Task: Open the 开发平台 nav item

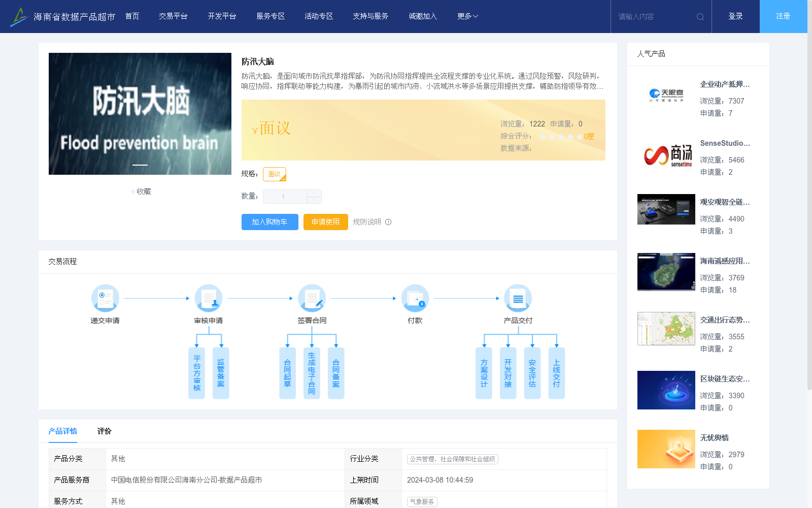Action: (x=222, y=16)
